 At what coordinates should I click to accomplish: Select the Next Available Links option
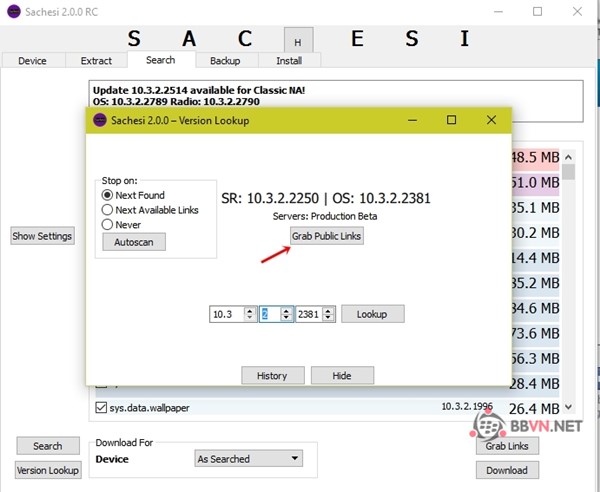point(108,210)
